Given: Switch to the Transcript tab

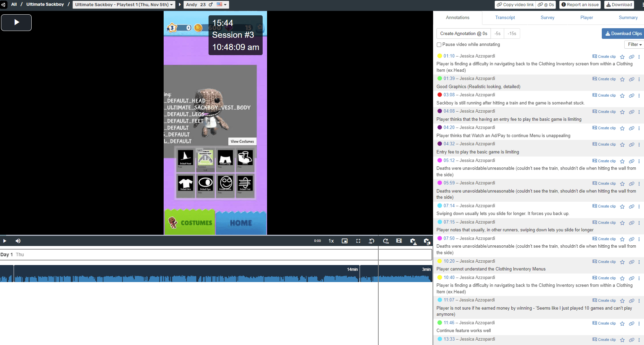Looking at the screenshot, I should (x=505, y=18).
